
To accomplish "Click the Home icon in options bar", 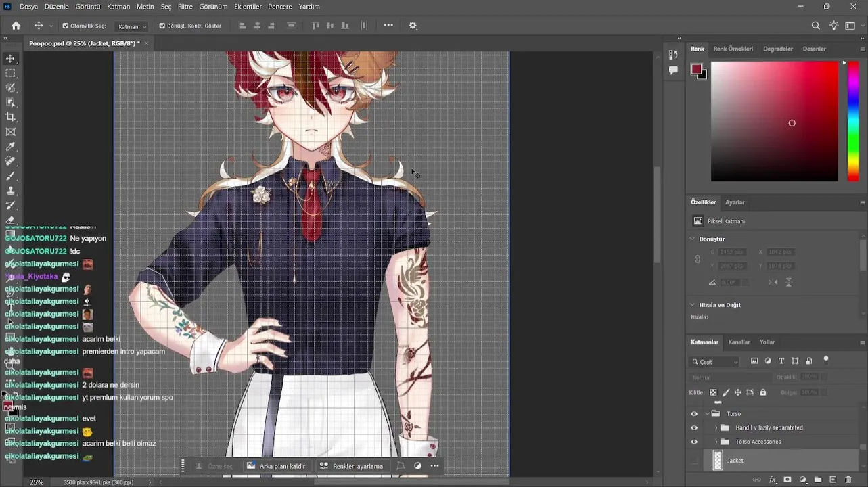I will 16,26.
